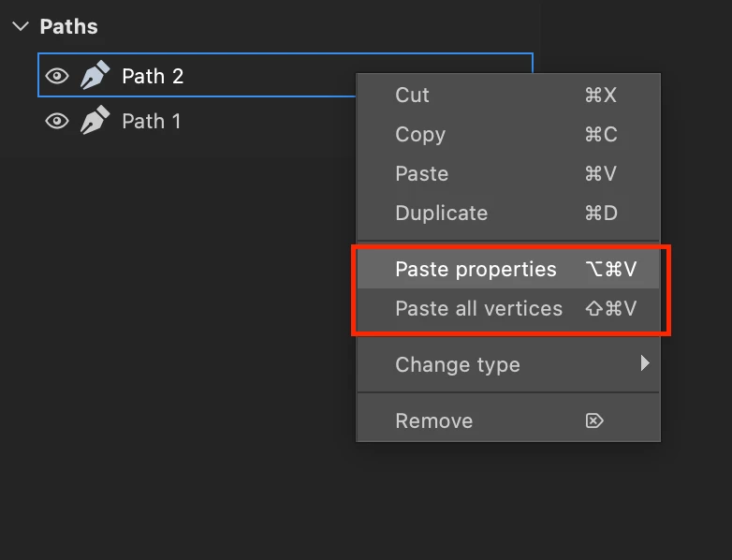Click the delete-key icon beside Remove
The width and height of the screenshot is (732, 560).
tap(594, 420)
